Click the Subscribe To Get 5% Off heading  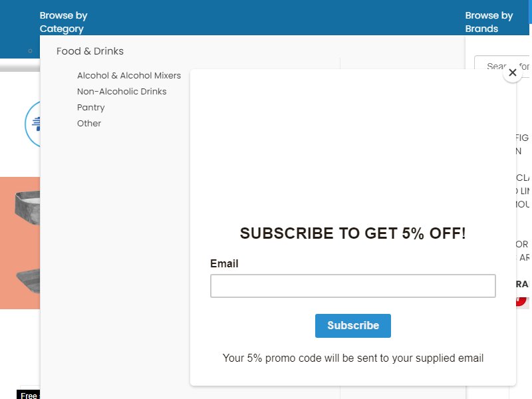click(353, 233)
